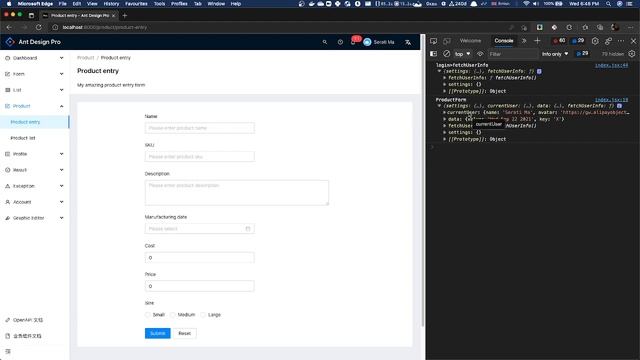Expand the Profile sidebar menu
640x360 pixels.
(x=34, y=154)
